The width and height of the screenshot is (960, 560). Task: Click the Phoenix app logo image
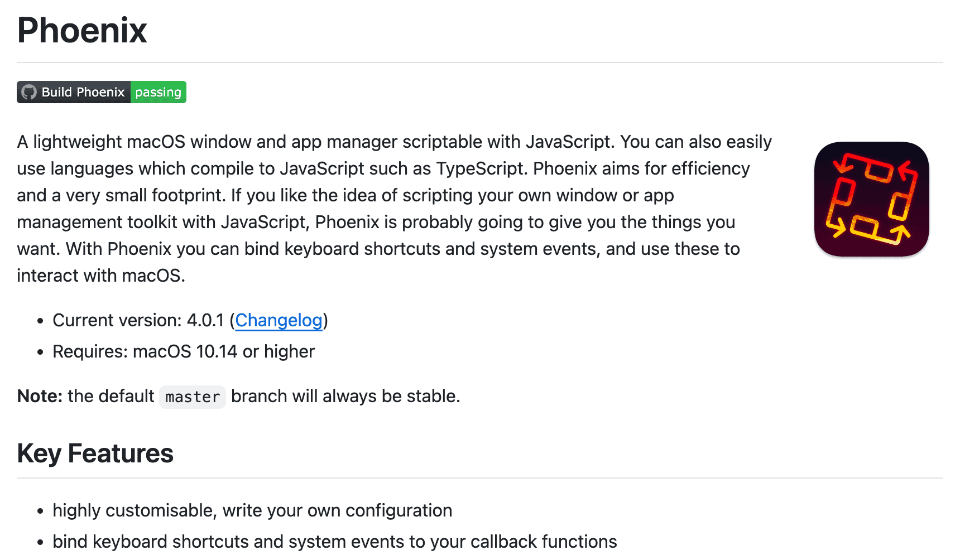tap(871, 199)
